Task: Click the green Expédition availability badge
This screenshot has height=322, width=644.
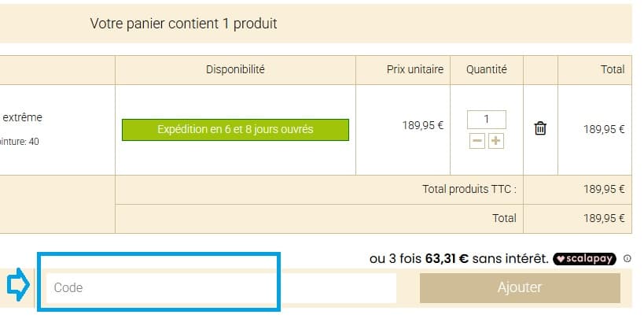Action: tap(235, 129)
